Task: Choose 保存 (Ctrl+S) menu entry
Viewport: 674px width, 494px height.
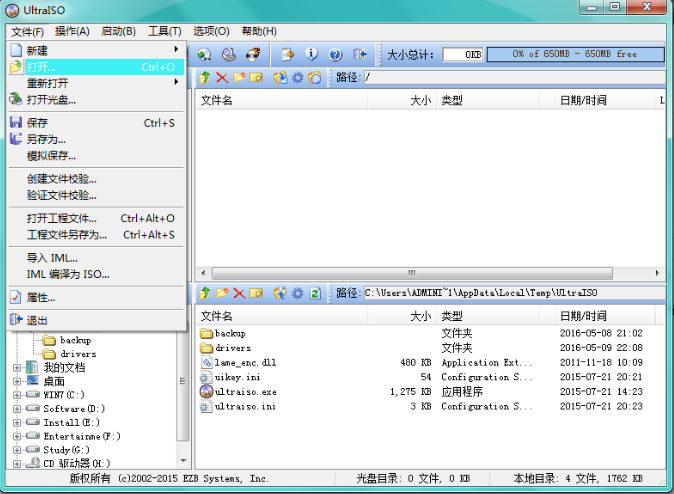Action: (97, 123)
